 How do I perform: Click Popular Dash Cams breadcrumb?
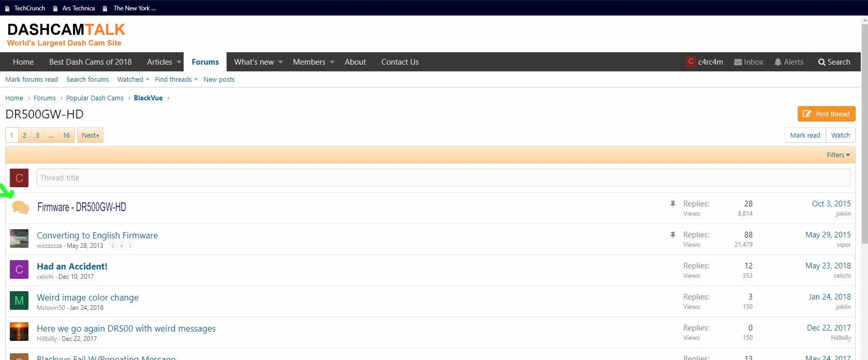pos(95,98)
